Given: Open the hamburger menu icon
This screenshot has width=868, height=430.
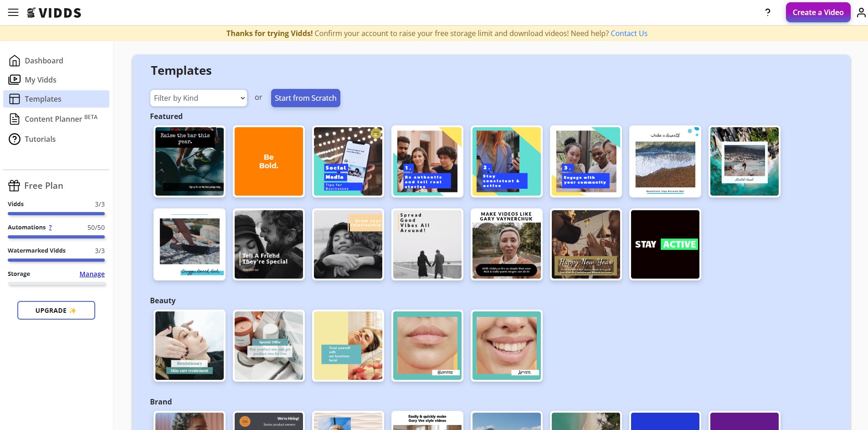Looking at the screenshot, I should pos(13,13).
